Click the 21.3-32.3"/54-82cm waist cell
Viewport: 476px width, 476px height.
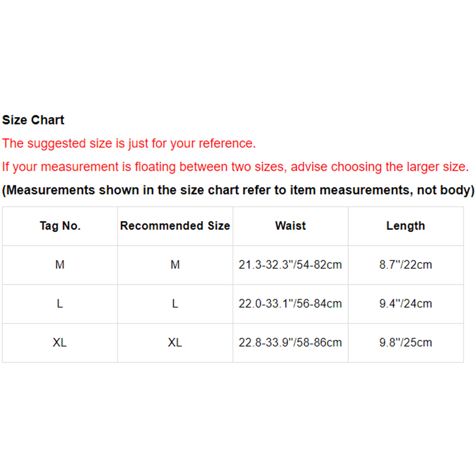point(290,264)
